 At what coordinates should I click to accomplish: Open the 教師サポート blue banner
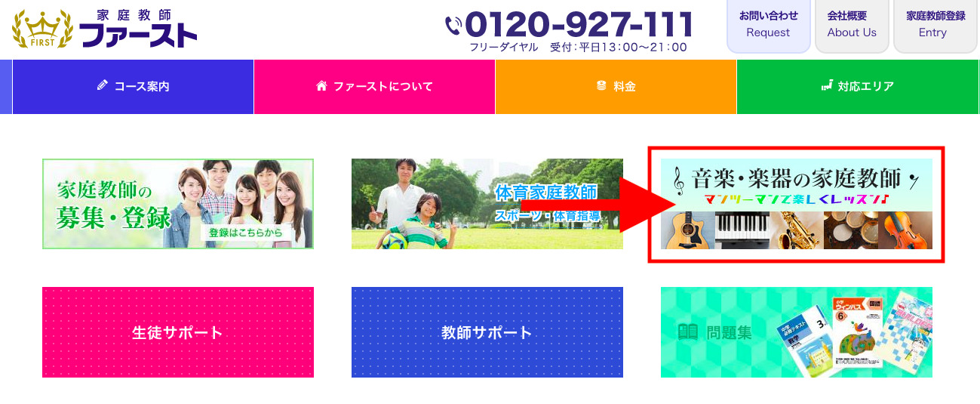click(x=487, y=332)
